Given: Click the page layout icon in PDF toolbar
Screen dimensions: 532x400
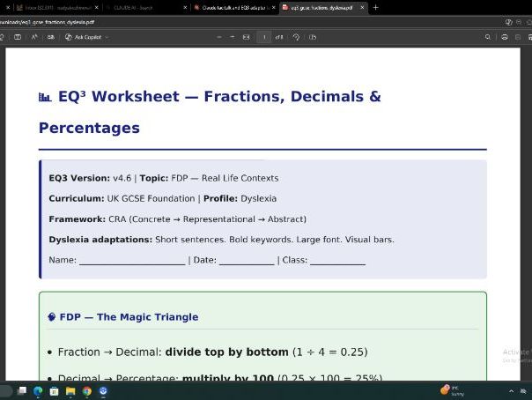Looking at the screenshot, I should coord(18,37).
